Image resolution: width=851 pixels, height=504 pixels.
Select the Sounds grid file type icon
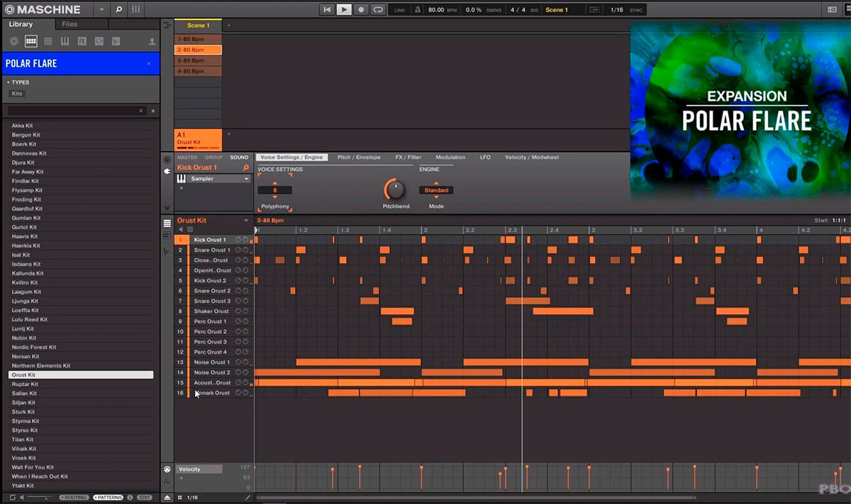48,41
